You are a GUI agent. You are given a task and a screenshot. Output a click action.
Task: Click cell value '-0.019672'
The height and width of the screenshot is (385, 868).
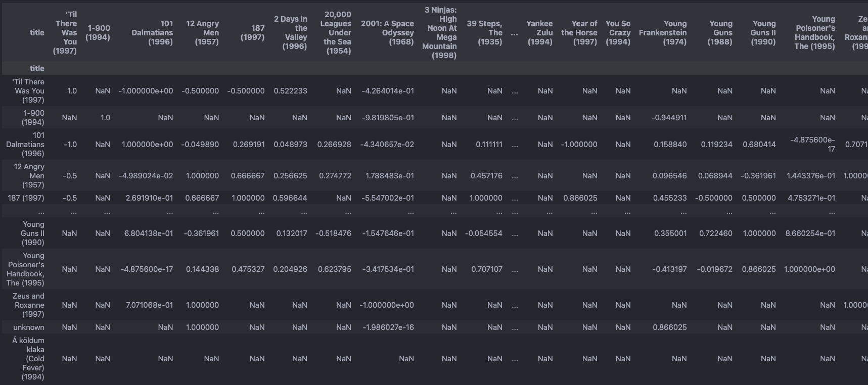[x=714, y=269]
